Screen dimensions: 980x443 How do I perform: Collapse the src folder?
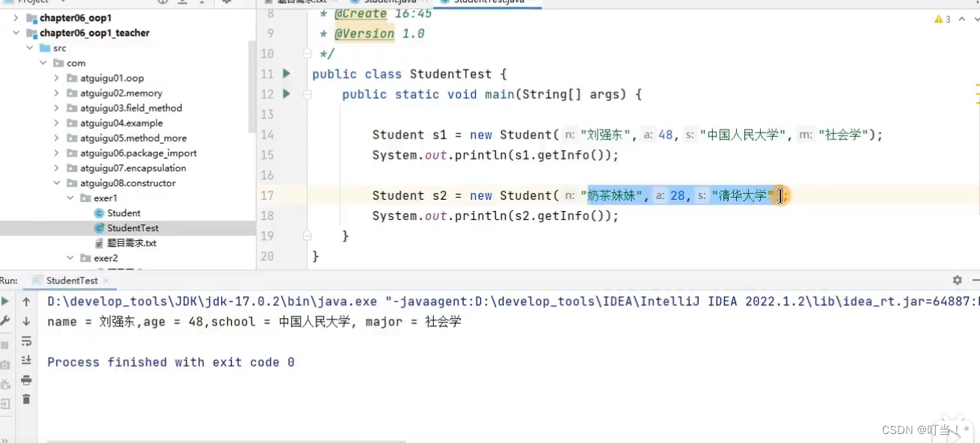[x=30, y=48]
